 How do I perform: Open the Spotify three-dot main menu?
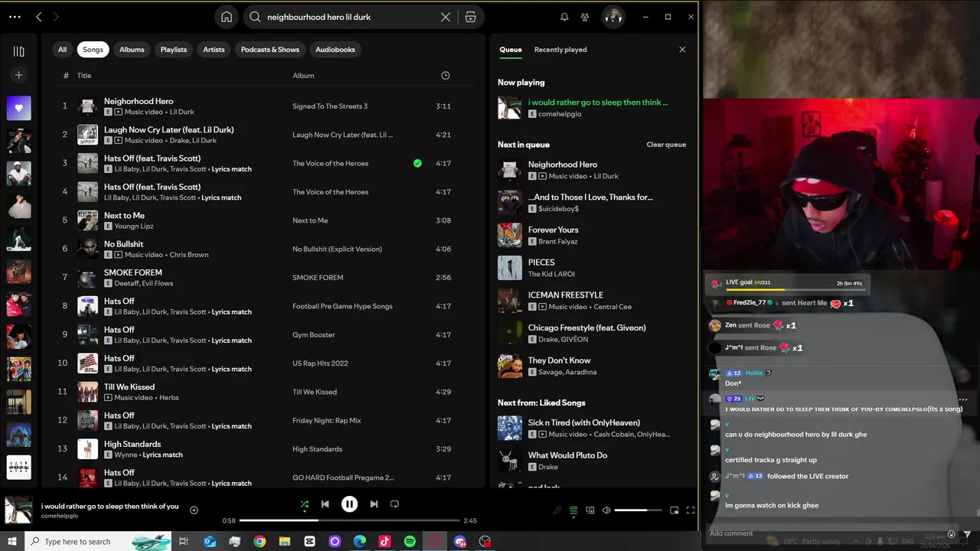[x=15, y=17]
